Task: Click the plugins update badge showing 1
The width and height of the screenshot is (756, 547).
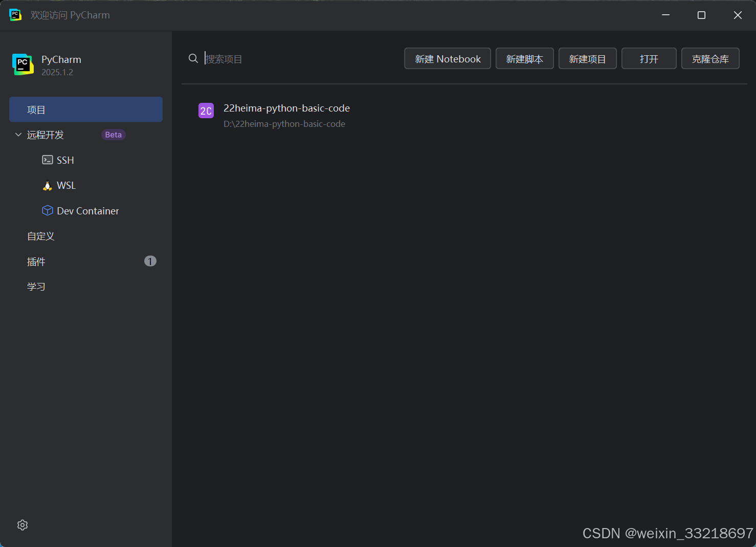Action: pyautogui.click(x=150, y=261)
